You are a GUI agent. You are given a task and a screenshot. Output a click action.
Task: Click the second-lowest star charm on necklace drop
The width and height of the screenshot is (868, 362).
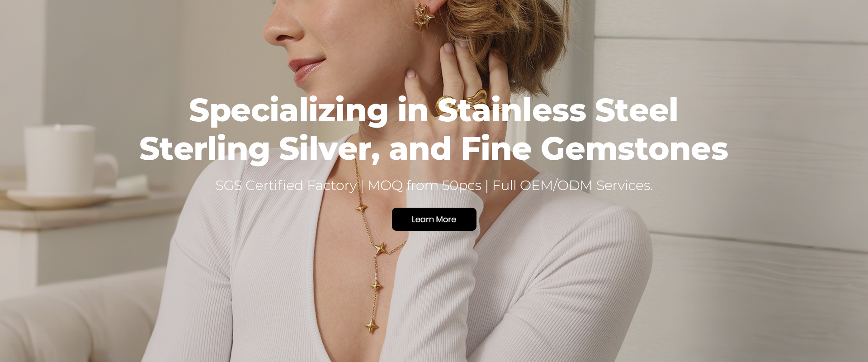tap(376, 286)
